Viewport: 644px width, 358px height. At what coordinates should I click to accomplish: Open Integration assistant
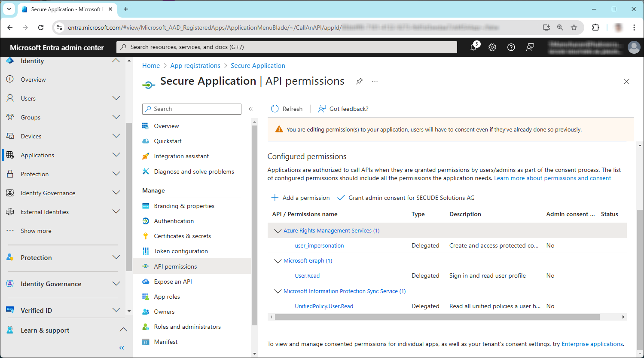[181, 156]
